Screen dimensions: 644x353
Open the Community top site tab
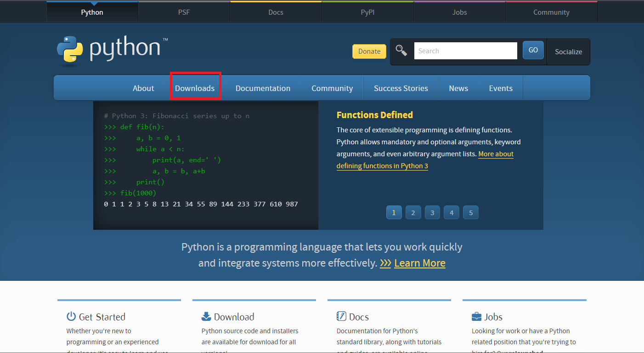pyautogui.click(x=551, y=12)
